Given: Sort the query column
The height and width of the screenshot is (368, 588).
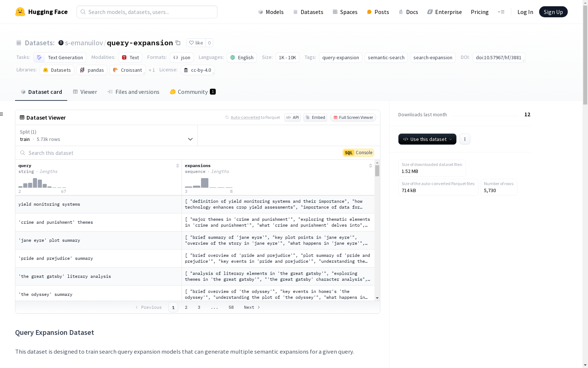Looking at the screenshot, I should tap(178, 166).
